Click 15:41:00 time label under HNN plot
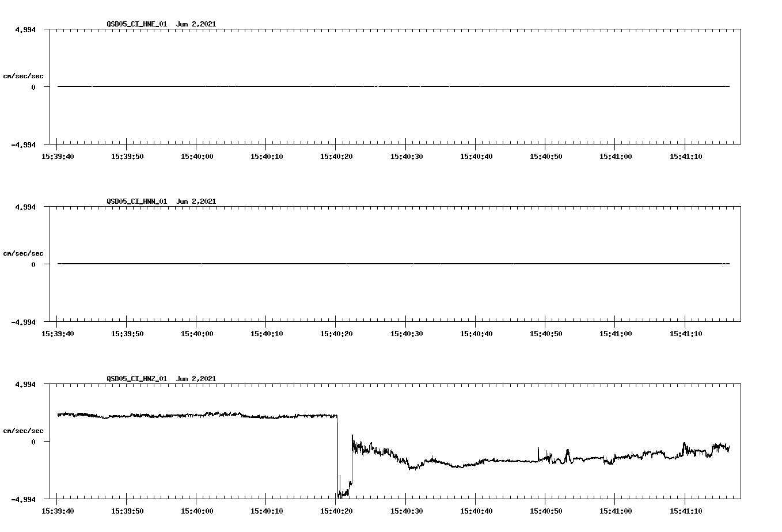The width and height of the screenshot is (782, 532). [x=616, y=333]
